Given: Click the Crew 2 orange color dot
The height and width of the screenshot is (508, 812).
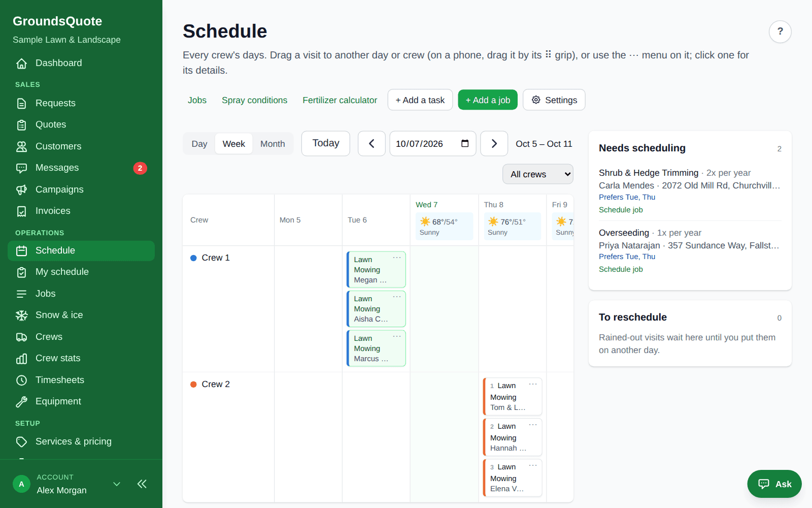Looking at the screenshot, I should click(193, 385).
